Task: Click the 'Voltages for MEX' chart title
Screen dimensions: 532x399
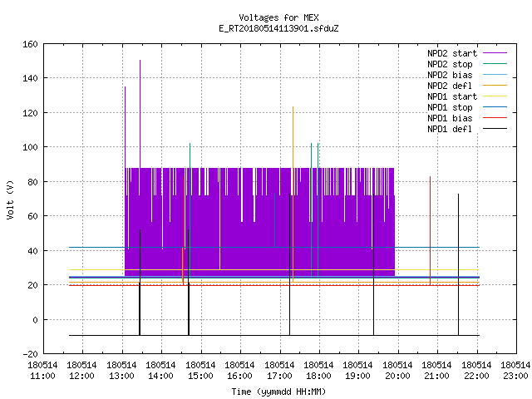Action: click(278, 17)
